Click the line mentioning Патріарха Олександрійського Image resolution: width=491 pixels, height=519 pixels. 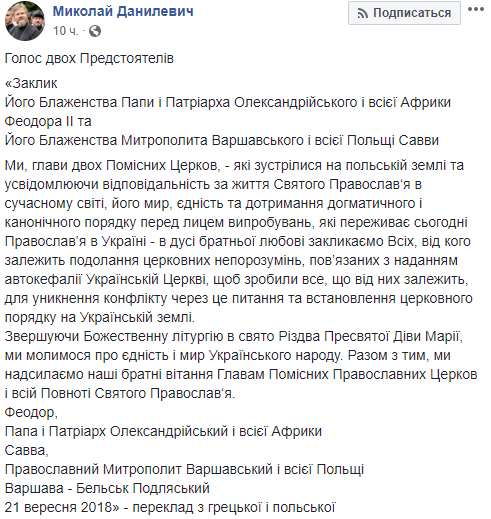[x=228, y=102]
